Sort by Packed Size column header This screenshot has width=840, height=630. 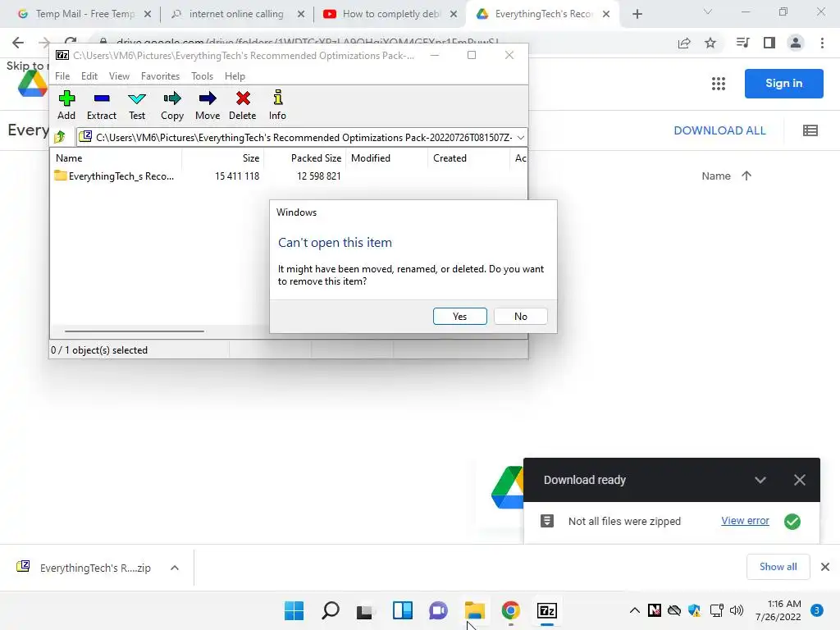(305, 158)
